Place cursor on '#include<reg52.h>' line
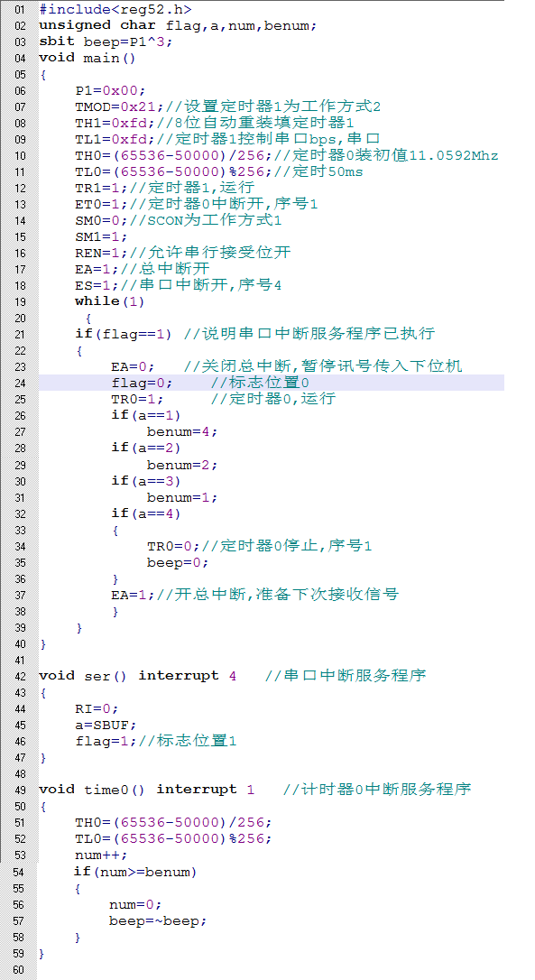This screenshot has width=535, height=980. click(x=115, y=9)
